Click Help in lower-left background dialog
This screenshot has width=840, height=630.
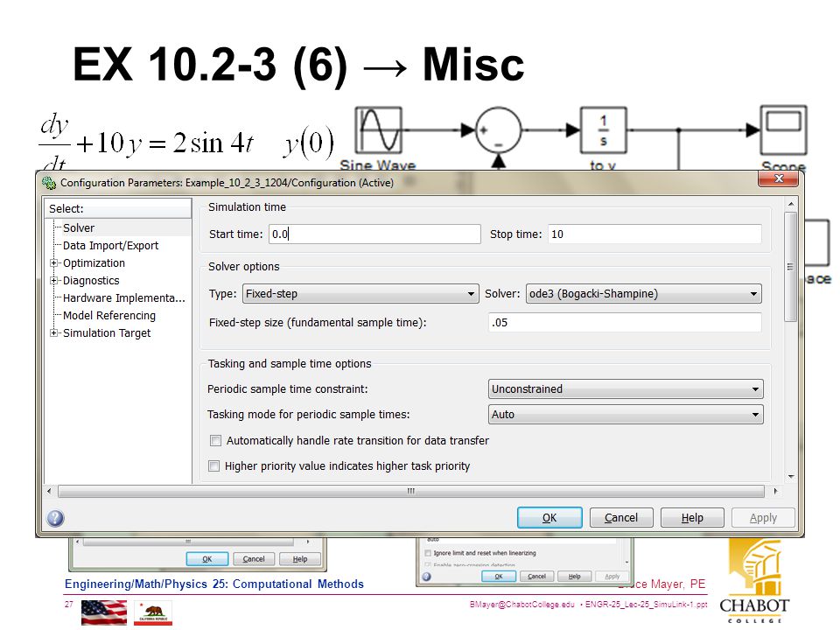pyautogui.click(x=300, y=559)
